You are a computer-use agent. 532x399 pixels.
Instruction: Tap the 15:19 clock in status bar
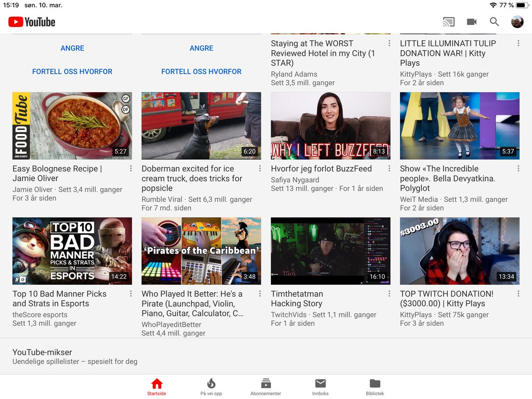pyautogui.click(x=12, y=5)
